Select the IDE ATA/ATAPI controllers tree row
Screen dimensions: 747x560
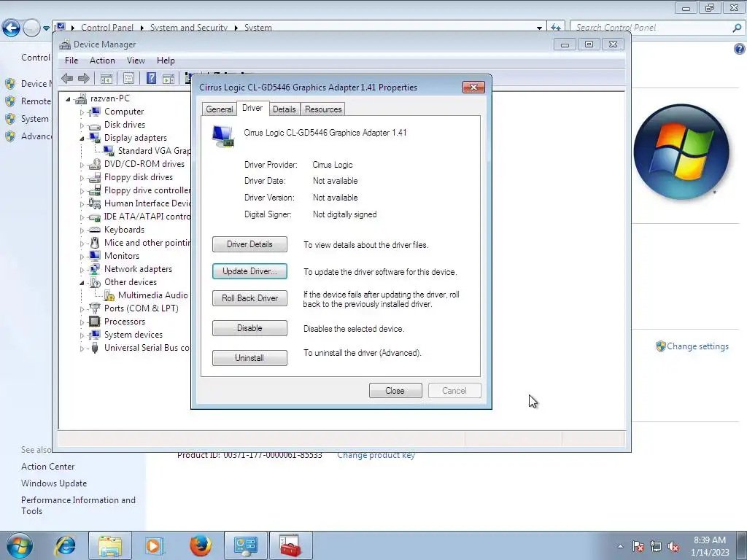(139, 217)
